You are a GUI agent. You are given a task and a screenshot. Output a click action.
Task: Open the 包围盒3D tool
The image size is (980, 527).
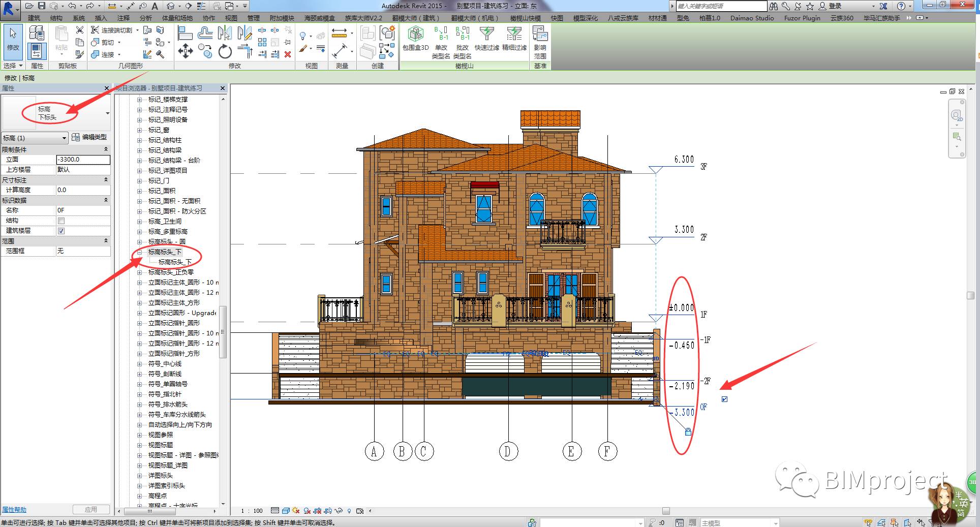click(x=416, y=39)
